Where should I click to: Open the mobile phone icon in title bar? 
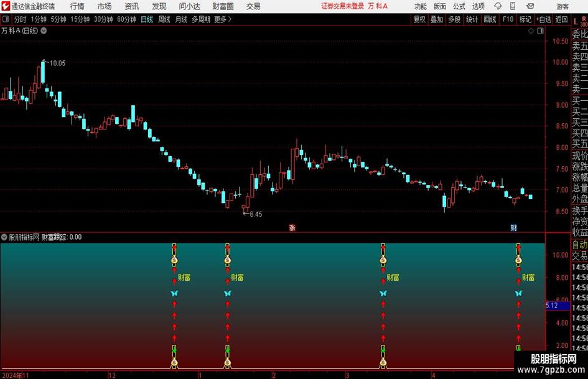pos(513,6)
